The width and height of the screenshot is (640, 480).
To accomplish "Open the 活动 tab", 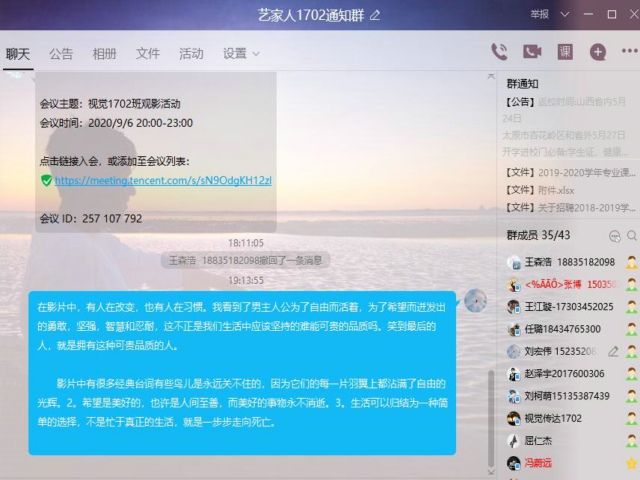I will 191,53.
